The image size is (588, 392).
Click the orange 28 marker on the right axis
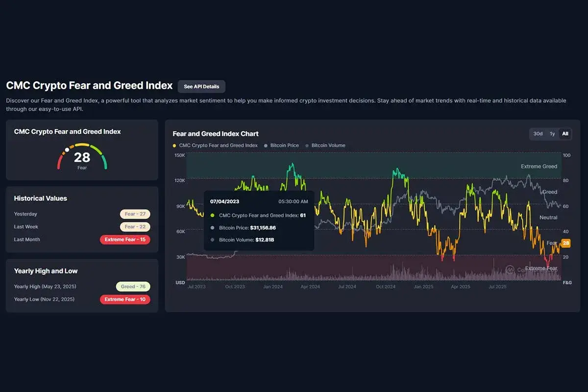566,243
